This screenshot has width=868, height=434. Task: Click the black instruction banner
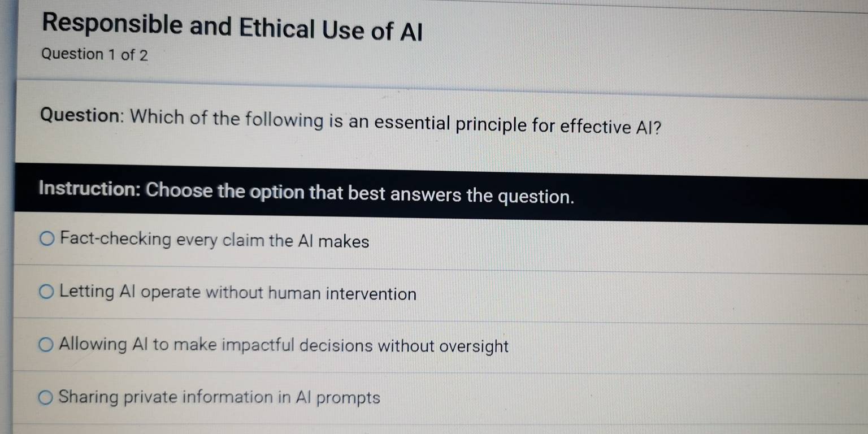[x=434, y=192]
